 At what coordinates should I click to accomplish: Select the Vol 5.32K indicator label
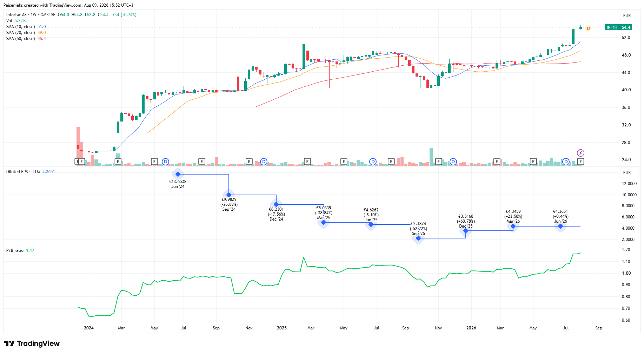[16, 21]
